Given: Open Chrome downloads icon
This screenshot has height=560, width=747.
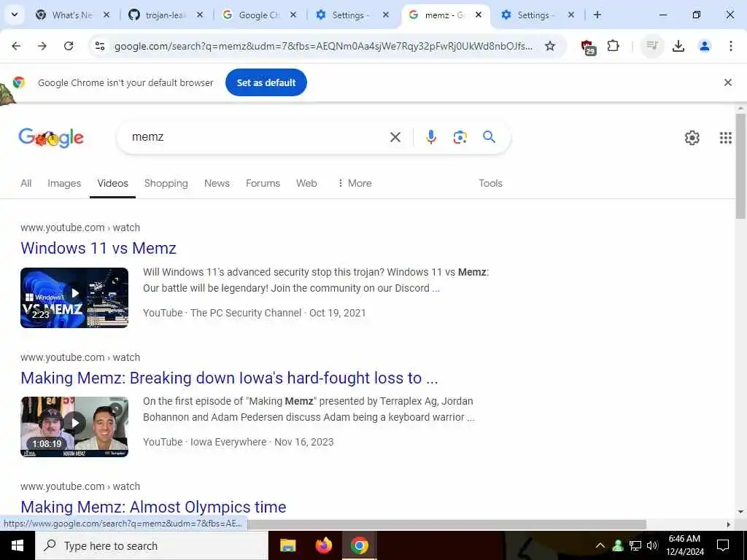Looking at the screenshot, I should (x=678, y=46).
